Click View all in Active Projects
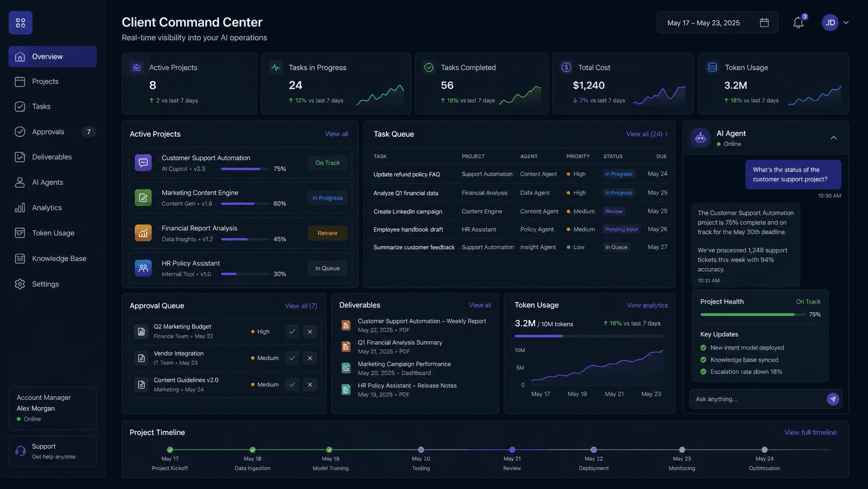The image size is (868, 489). tap(336, 134)
